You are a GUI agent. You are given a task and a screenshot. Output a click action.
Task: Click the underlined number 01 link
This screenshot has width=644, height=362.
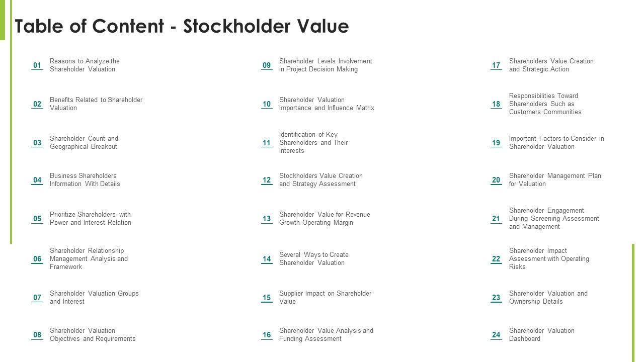click(x=37, y=65)
